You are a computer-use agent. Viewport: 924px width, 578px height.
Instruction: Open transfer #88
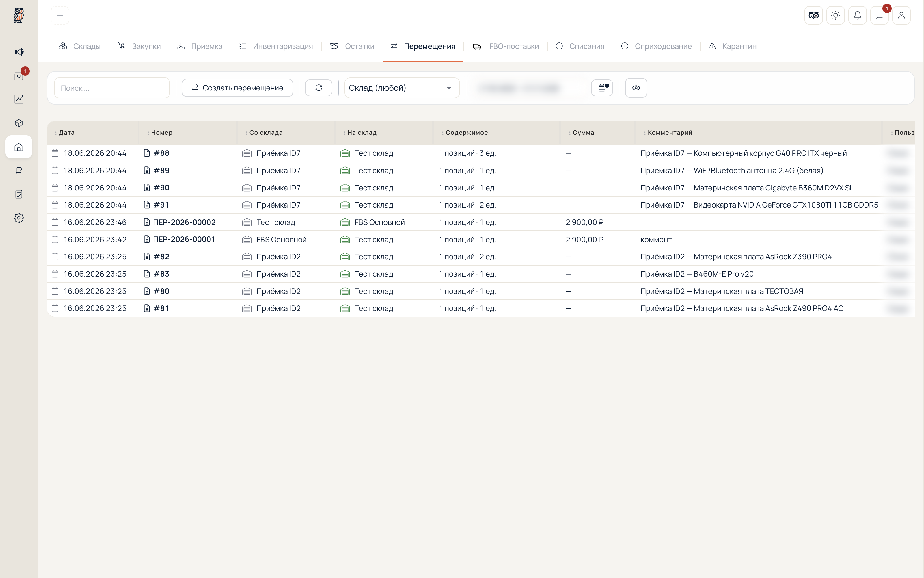[x=161, y=153]
